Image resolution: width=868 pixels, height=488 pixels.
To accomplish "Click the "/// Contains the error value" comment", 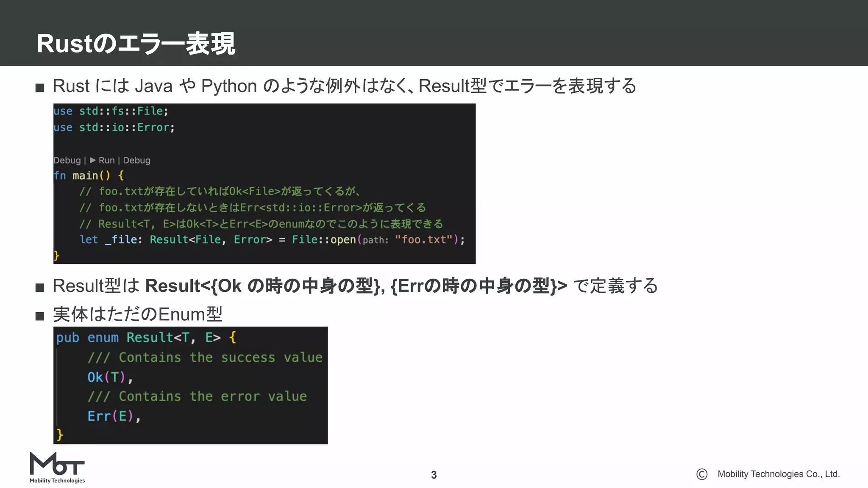I will tap(197, 396).
